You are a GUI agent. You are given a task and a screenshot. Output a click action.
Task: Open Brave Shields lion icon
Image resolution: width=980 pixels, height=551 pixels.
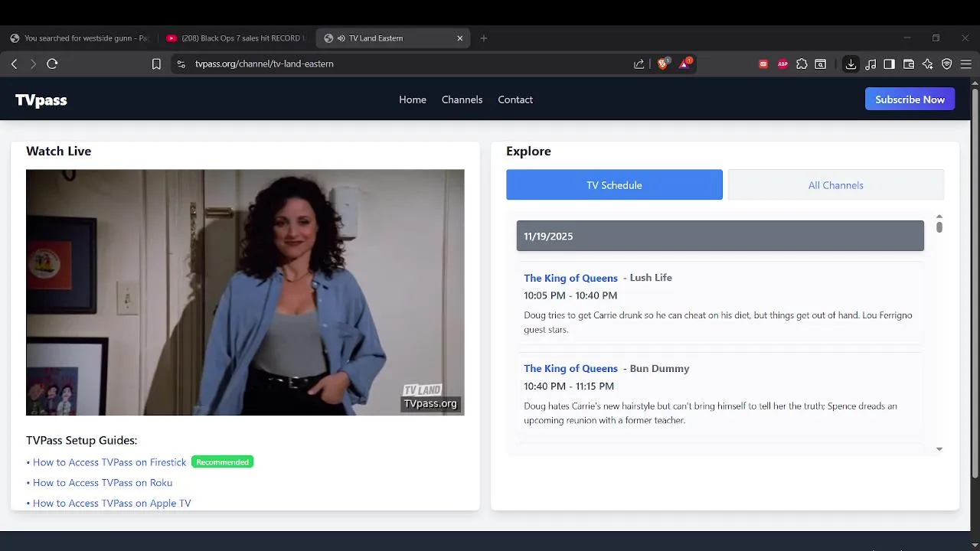[x=663, y=64]
